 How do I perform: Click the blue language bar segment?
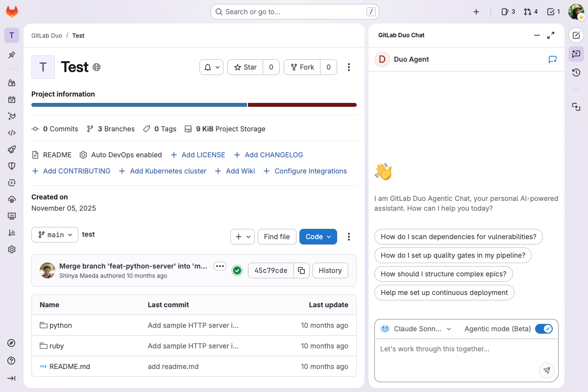[139, 105]
